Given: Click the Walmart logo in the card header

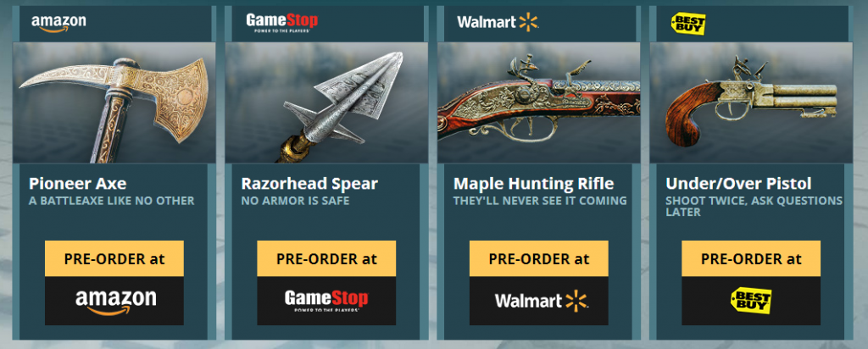Looking at the screenshot, I should coord(498,23).
